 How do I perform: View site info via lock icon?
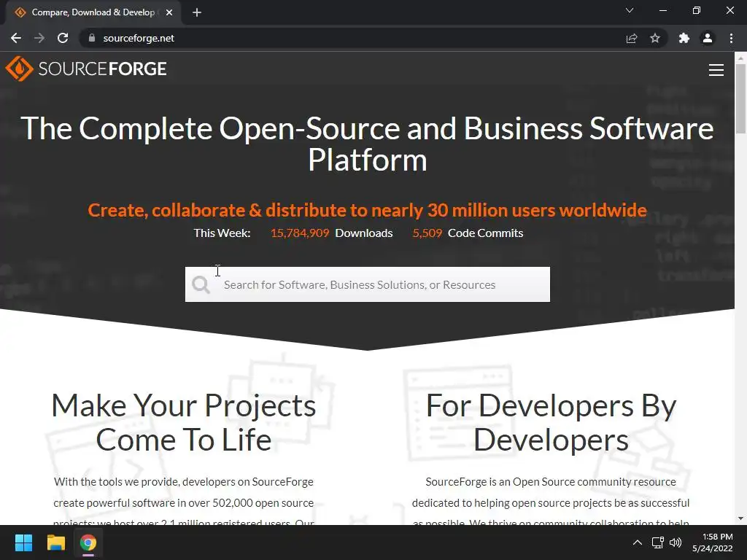[x=92, y=38]
